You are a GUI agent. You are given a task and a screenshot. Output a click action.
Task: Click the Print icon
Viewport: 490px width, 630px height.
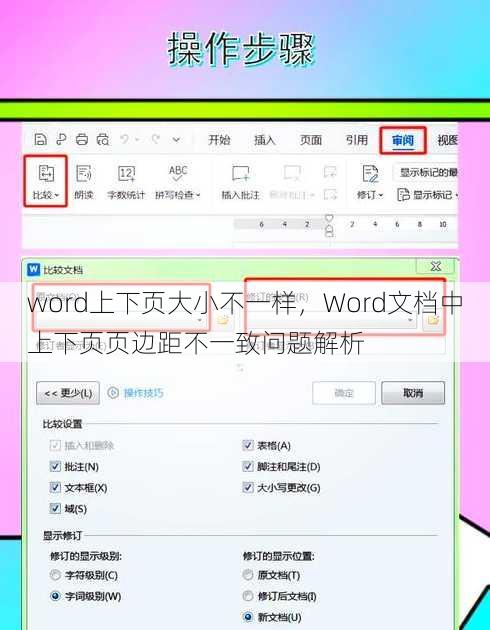(x=82, y=139)
